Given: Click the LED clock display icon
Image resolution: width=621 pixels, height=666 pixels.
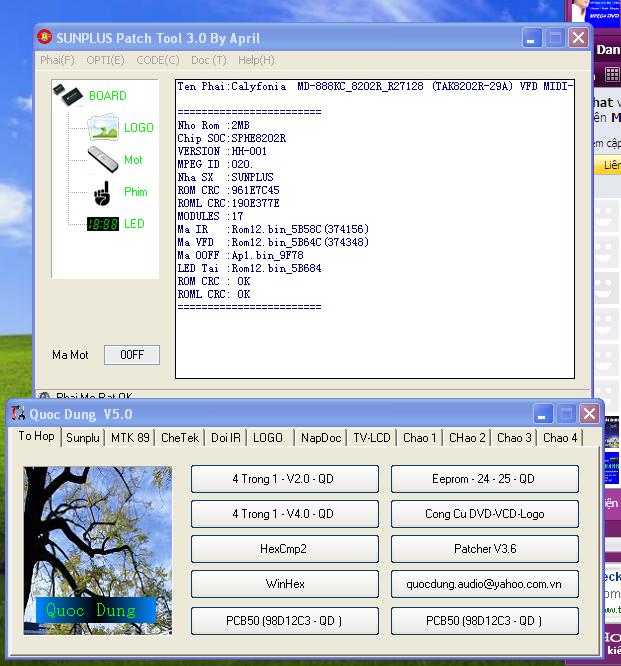Looking at the screenshot, I should [103, 224].
